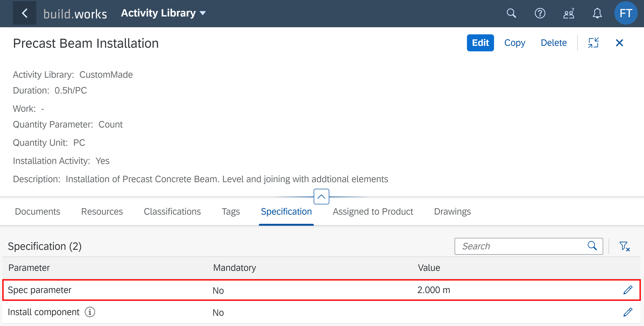The height and width of the screenshot is (326, 644).
Task: Open the notifications bell
Action: click(597, 13)
